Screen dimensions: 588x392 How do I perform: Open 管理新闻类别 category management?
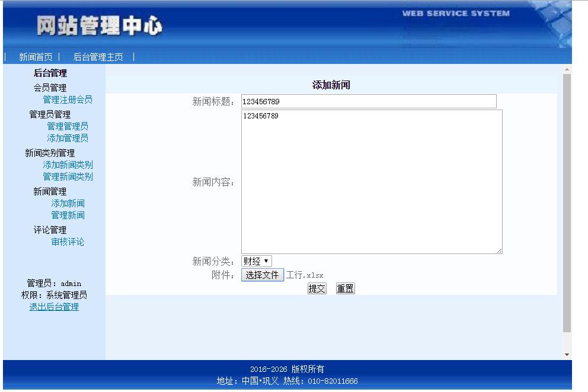coord(68,176)
